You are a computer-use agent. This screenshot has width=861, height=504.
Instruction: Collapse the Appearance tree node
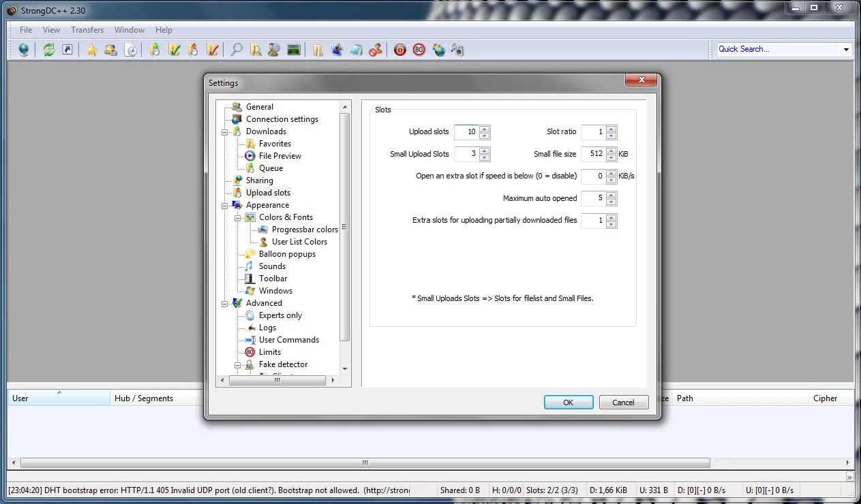[x=225, y=205]
